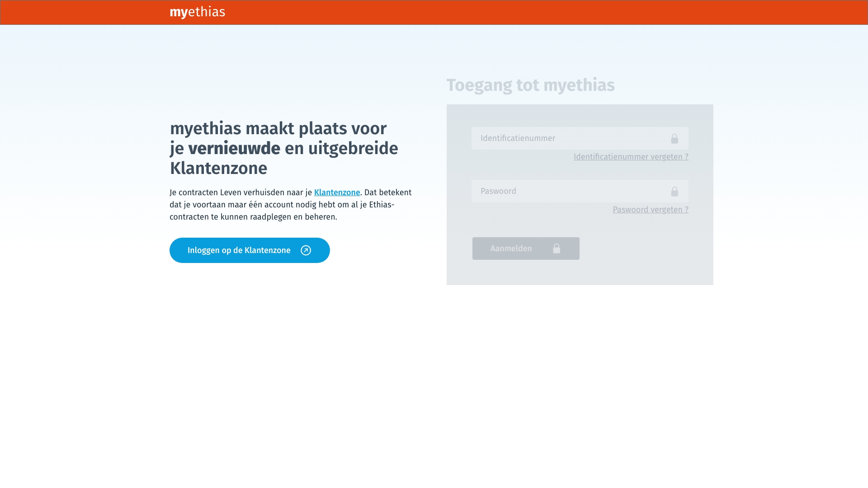Click 'myethias maakt plaats voor' headline text
Viewport: 868px width, 488px height.
click(x=278, y=128)
